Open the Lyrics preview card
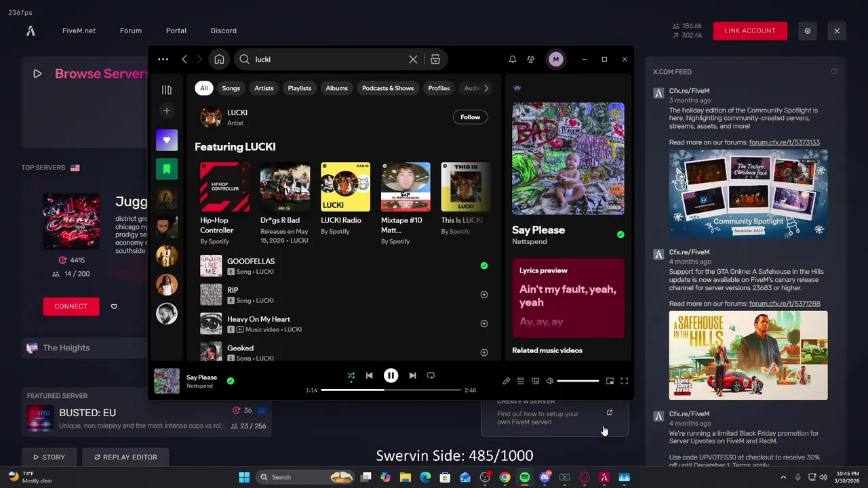Screen dimensions: 868x488 point(568,298)
